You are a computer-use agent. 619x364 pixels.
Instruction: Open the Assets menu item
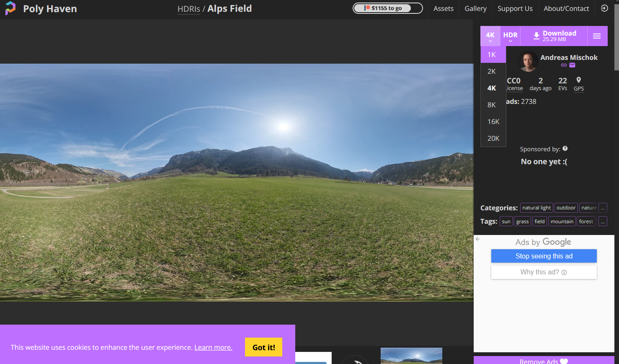click(443, 9)
